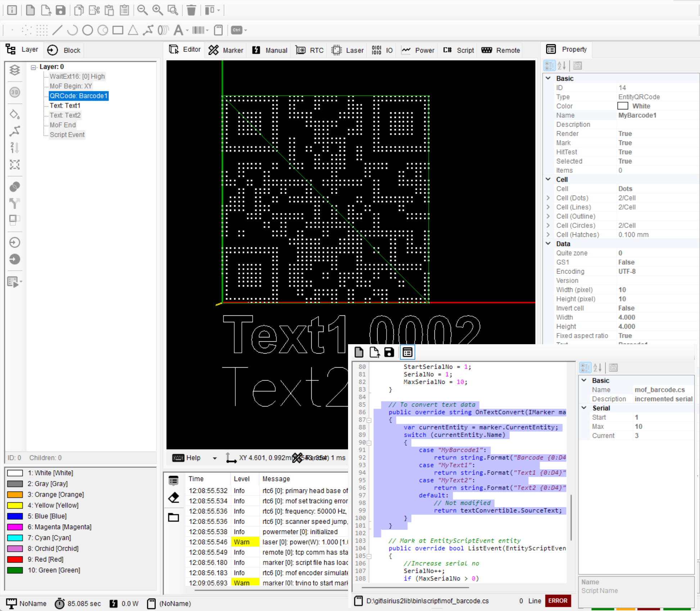
Task: Click the Layers stack icon in left sidebar
Action: [15, 70]
